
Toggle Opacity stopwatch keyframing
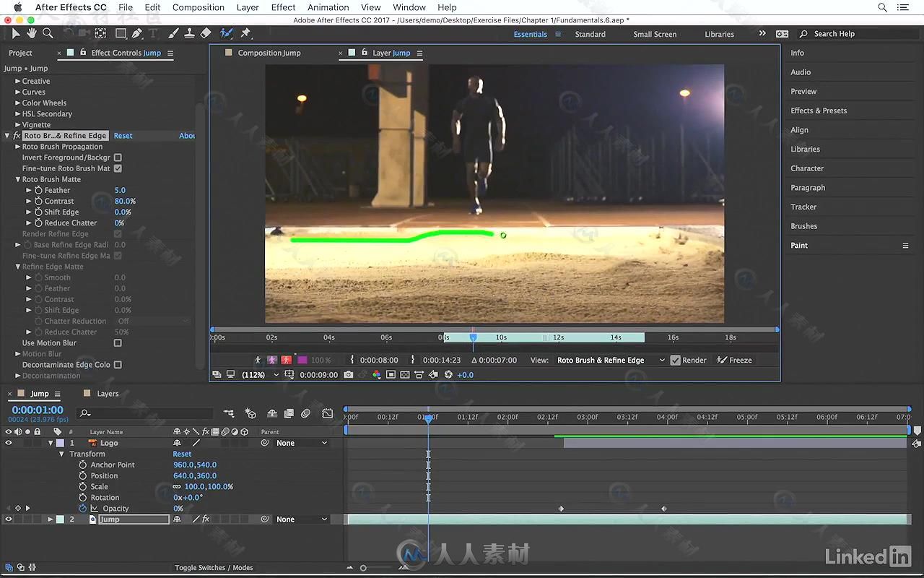pyautogui.click(x=83, y=508)
